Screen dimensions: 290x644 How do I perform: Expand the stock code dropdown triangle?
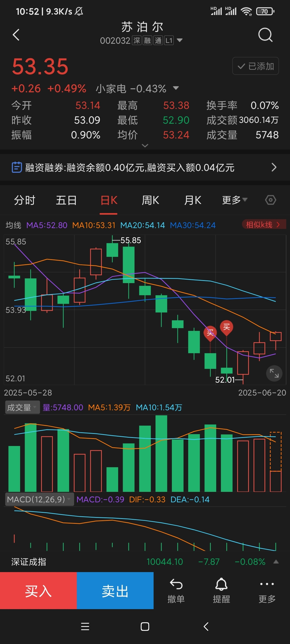(x=180, y=41)
